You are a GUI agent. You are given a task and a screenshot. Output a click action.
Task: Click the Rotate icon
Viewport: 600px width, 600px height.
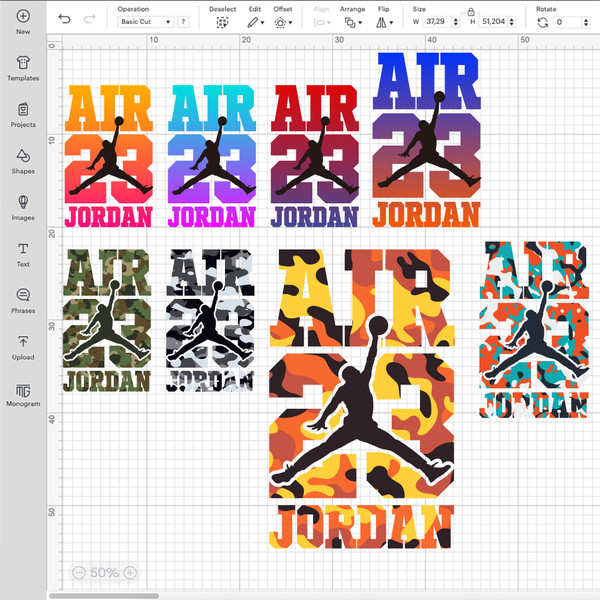543,23
